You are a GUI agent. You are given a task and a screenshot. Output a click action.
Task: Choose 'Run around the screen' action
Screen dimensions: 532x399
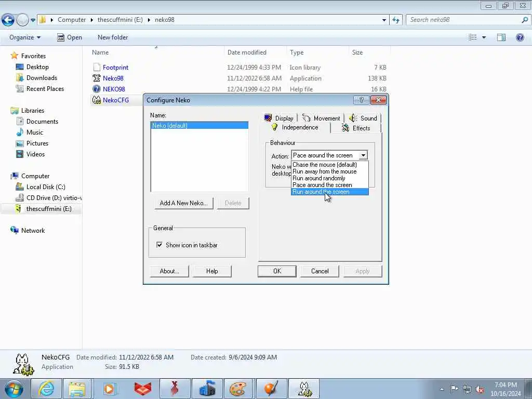[329, 192]
